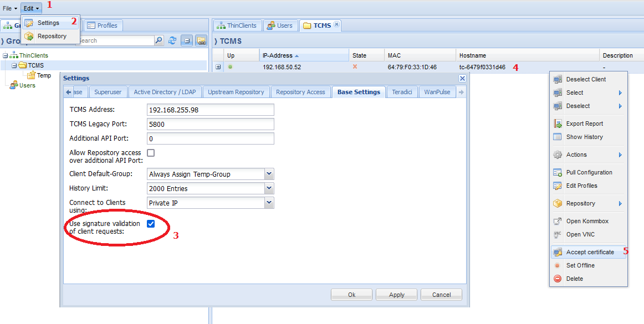
Task: Switch to the Active Directory / LDAP tab
Action: (165, 92)
